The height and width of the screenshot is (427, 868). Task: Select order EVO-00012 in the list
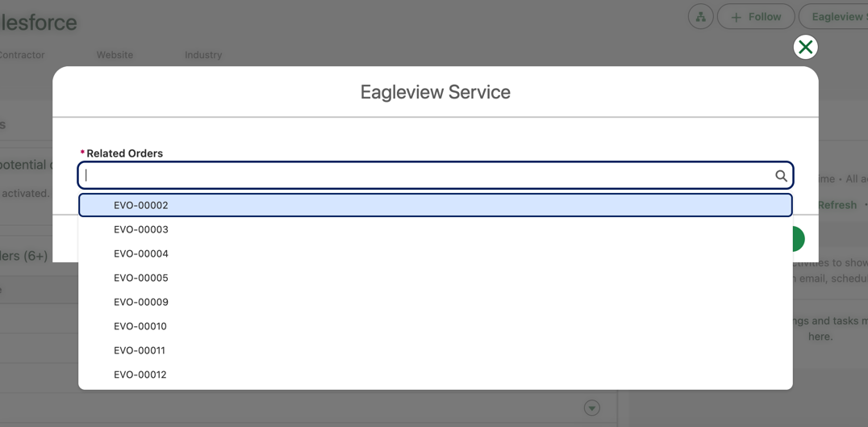pos(140,375)
